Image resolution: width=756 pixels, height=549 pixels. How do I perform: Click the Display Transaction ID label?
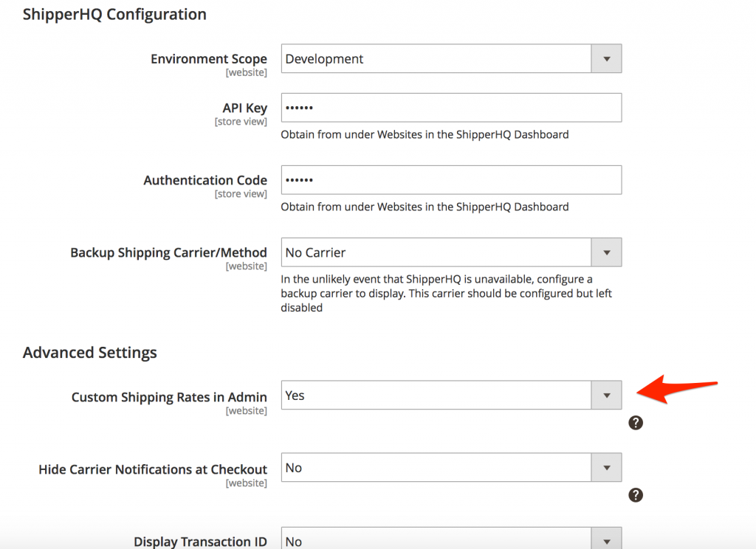[200, 542]
